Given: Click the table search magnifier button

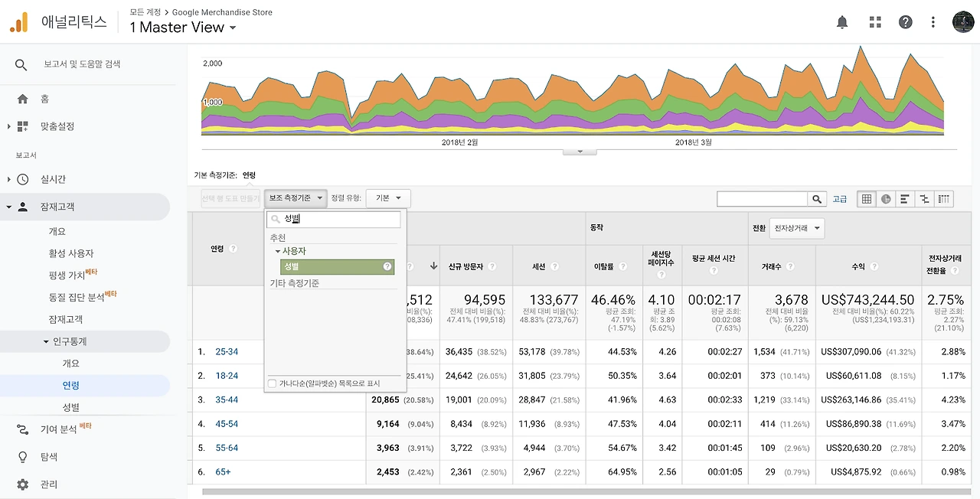Looking at the screenshot, I should (x=818, y=199).
